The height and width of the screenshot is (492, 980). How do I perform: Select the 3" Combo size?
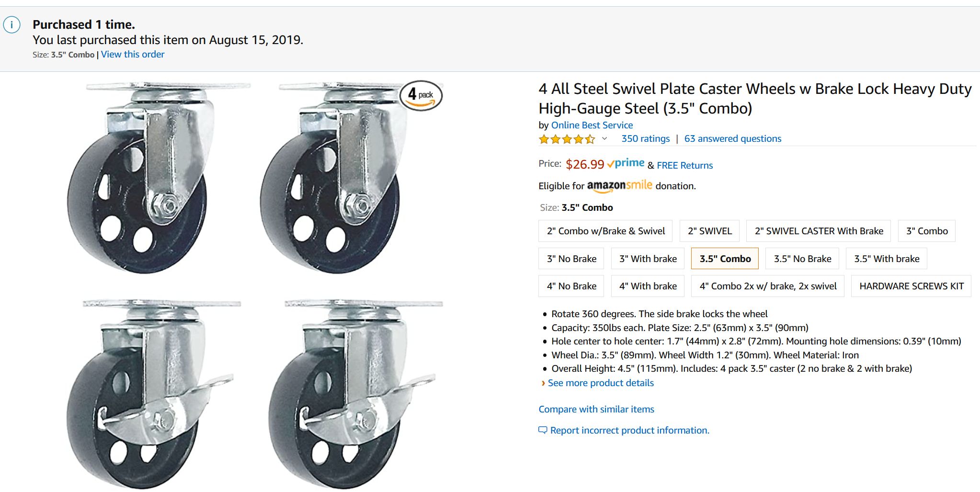pos(927,231)
